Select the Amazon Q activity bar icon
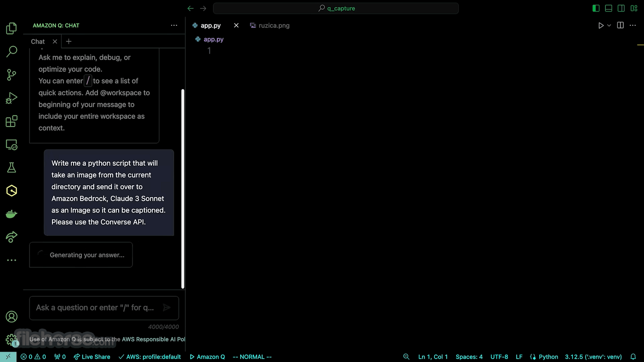Screen dimensions: 644x362 point(11,190)
